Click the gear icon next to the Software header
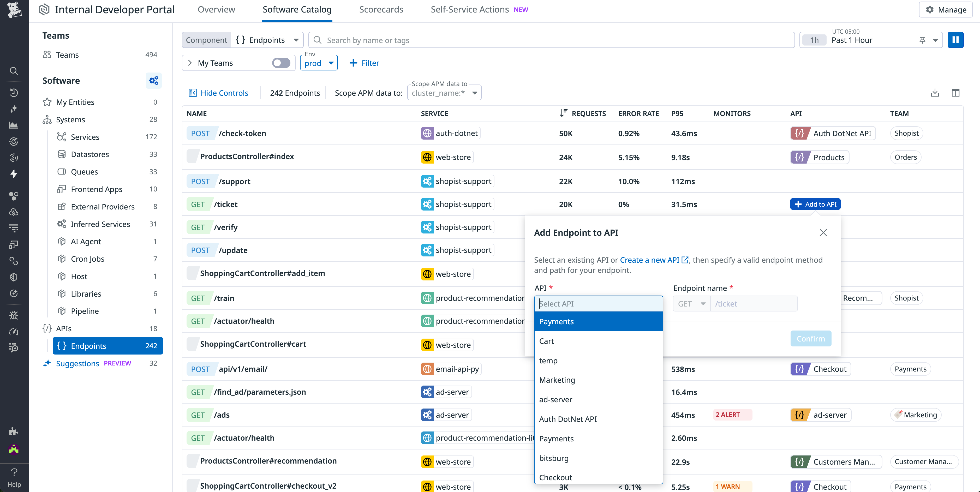 (153, 80)
